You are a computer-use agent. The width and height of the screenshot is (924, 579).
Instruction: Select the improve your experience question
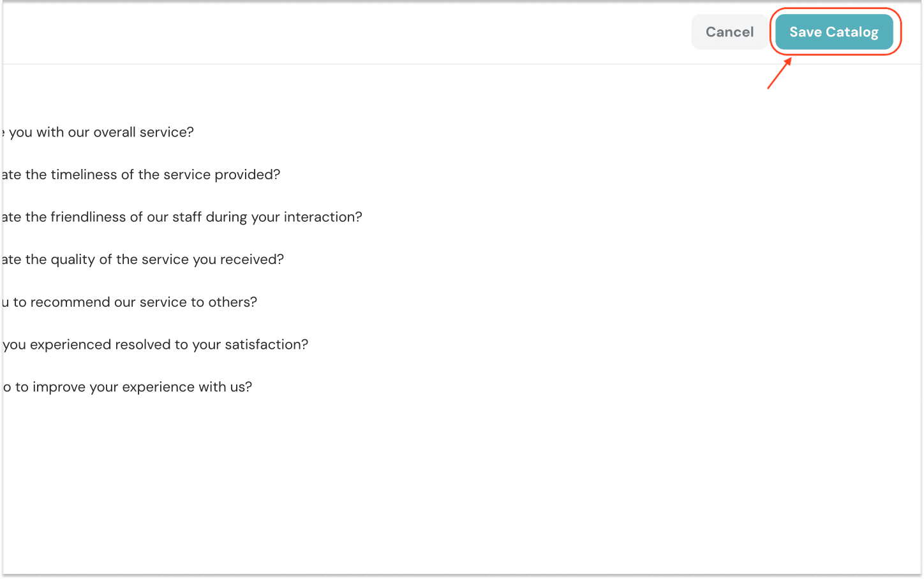[x=128, y=387]
